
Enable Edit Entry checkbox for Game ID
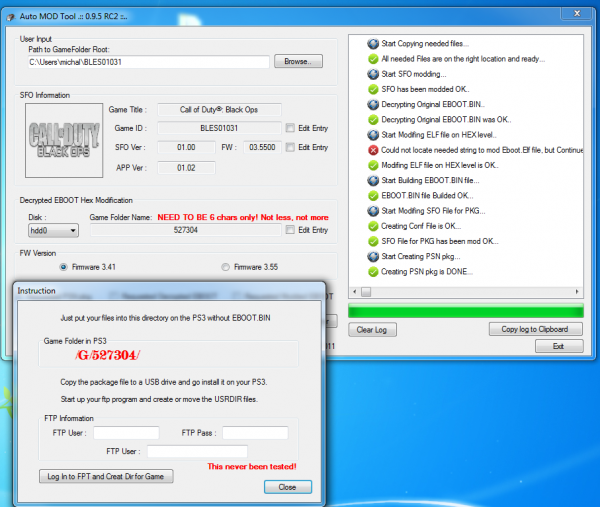tap(290, 128)
